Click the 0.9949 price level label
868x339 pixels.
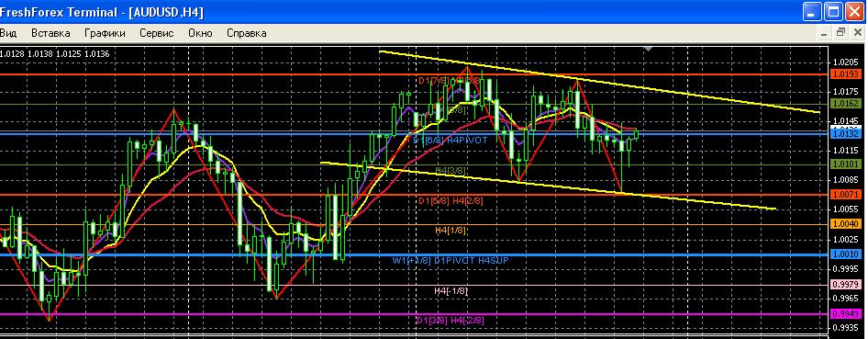point(845,314)
